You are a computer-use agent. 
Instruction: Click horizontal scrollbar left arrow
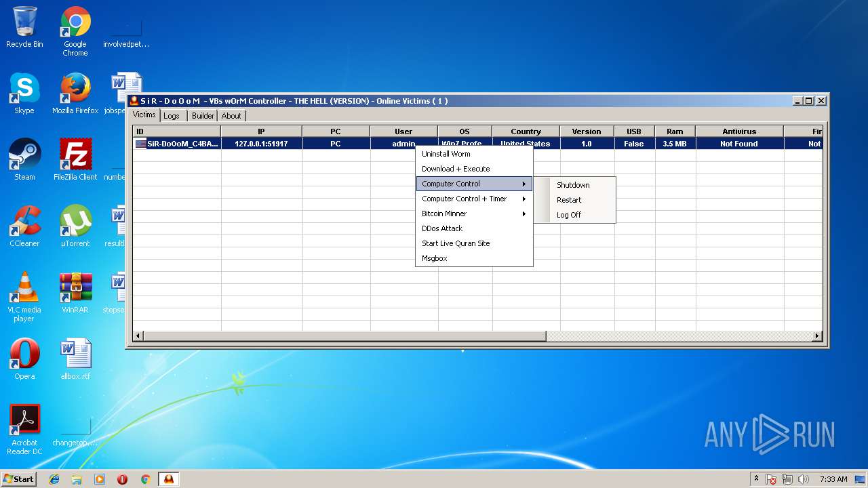pos(138,336)
